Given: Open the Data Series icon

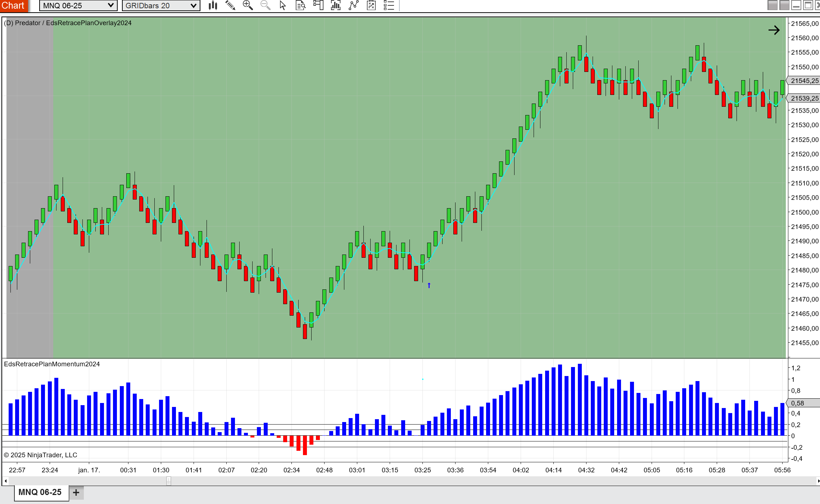Looking at the screenshot, I should pos(336,5).
